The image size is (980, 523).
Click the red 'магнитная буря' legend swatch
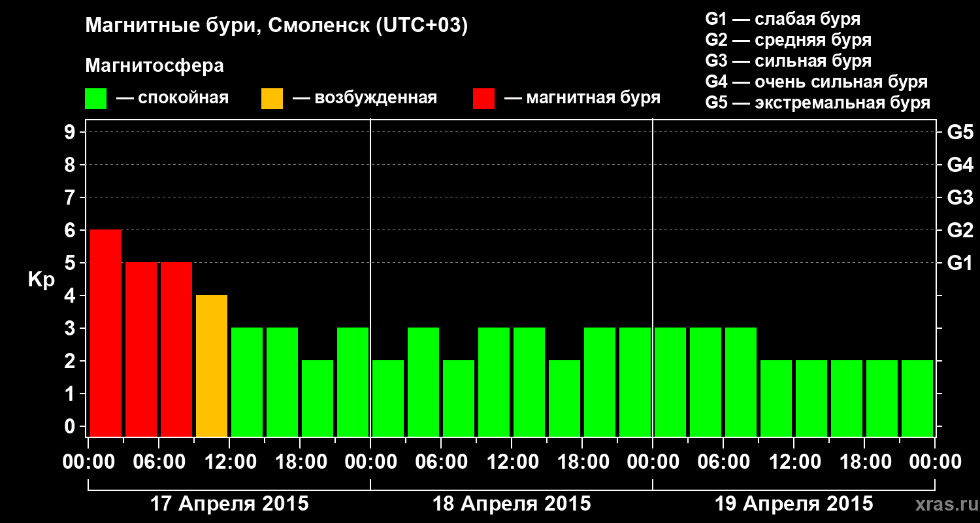pos(483,99)
